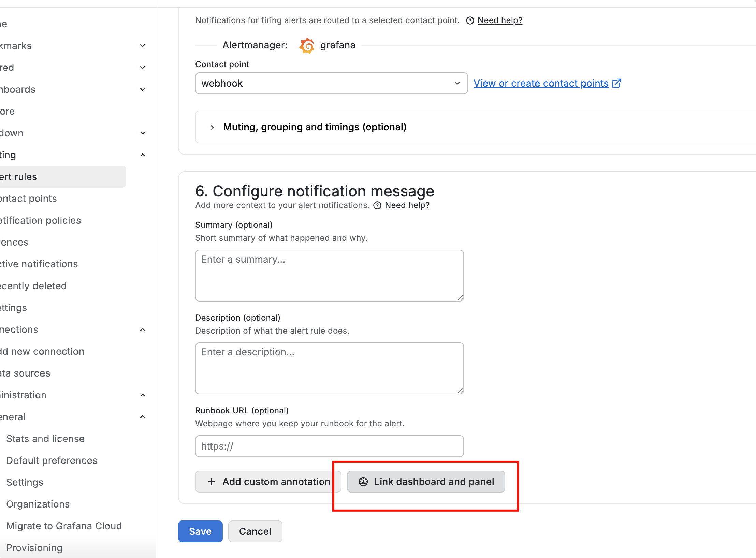Image resolution: width=756 pixels, height=558 pixels.
Task: Focus the Enter a summary text area
Action: click(x=329, y=276)
